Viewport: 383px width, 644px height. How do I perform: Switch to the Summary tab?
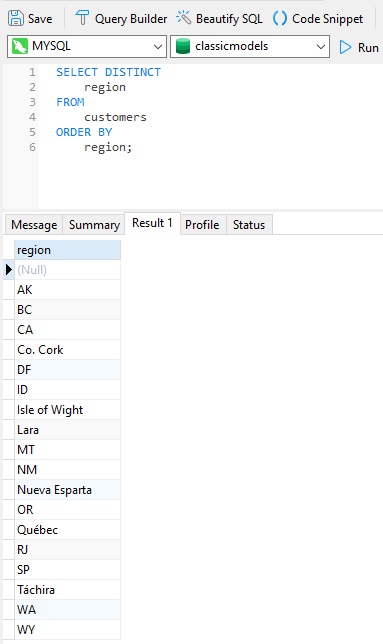(94, 225)
